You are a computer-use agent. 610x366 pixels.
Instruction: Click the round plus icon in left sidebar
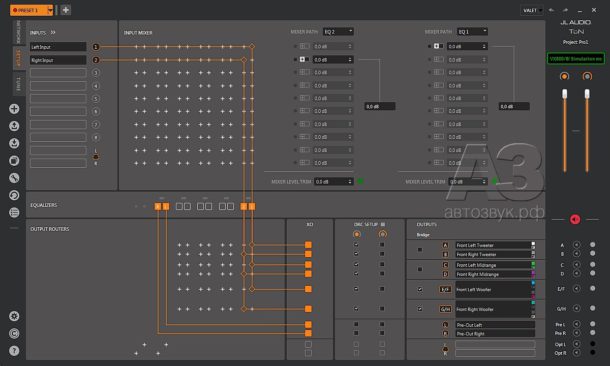[x=14, y=109]
